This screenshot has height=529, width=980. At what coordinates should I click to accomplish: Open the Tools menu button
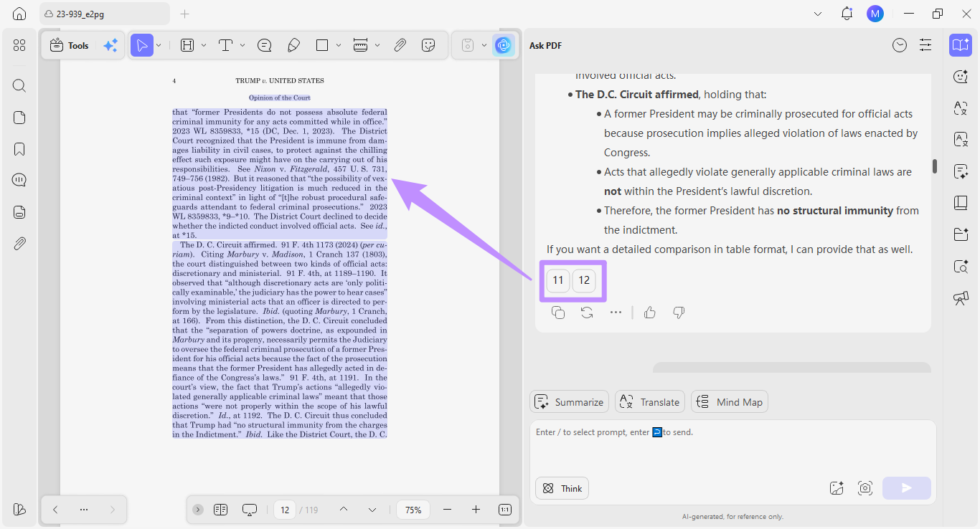[70, 45]
